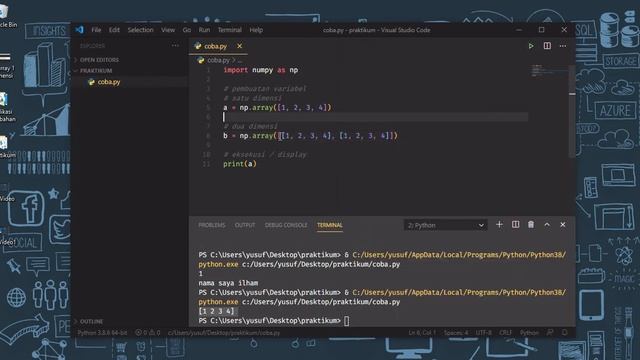
Task: Select the Terminal panel tab
Action: [x=330, y=225]
